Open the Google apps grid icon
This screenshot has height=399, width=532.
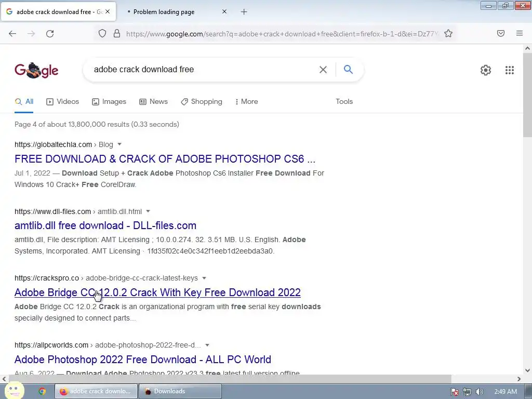pyautogui.click(x=509, y=70)
